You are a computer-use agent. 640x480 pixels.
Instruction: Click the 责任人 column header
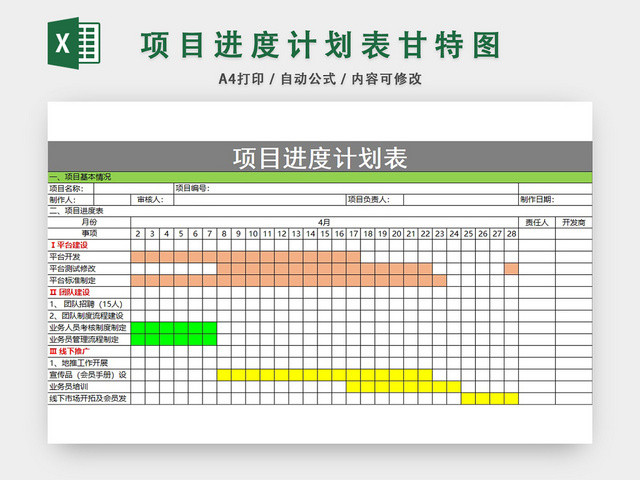pyautogui.click(x=537, y=222)
